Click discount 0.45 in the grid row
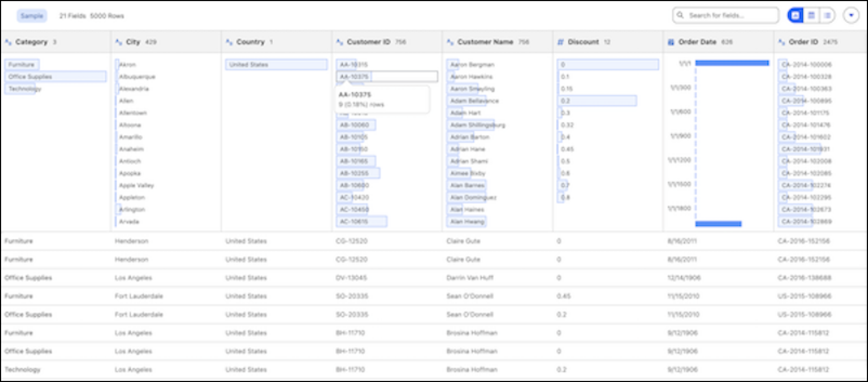The width and height of the screenshot is (868, 382). [564, 296]
